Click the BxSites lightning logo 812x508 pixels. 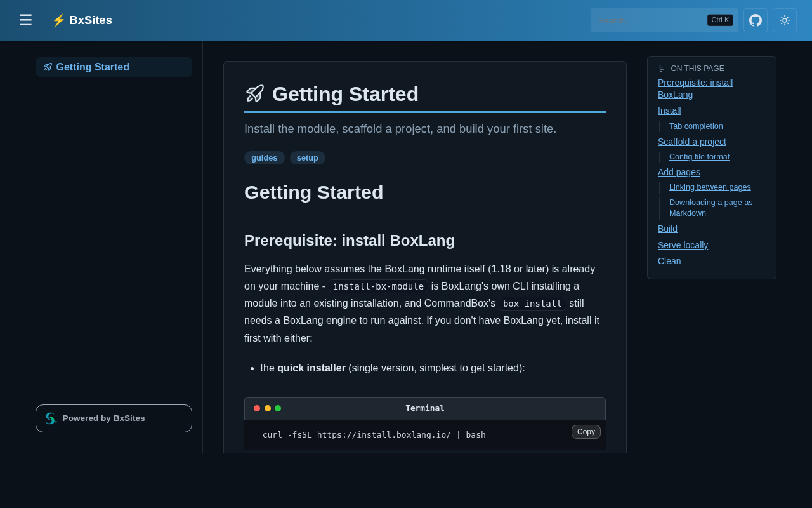pyautogui.click(x=82, y=20)
